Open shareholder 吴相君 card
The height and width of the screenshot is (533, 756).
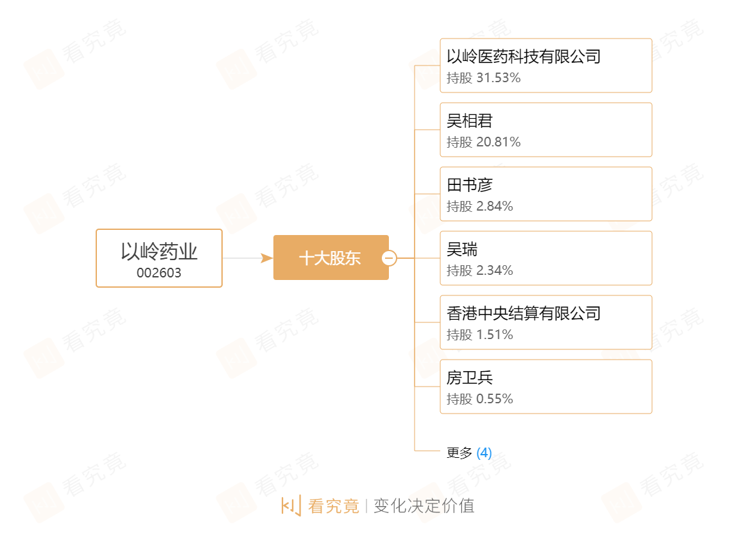[x=546, y=130]
